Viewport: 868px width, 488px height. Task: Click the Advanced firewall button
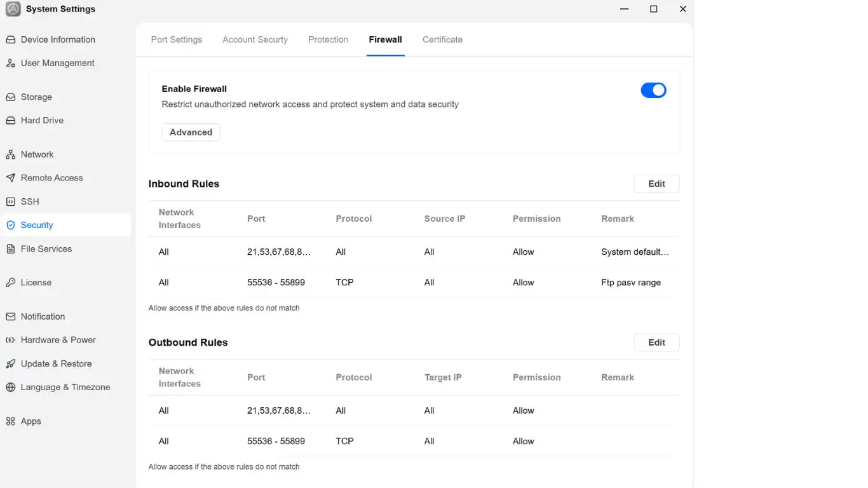[191, 132]
